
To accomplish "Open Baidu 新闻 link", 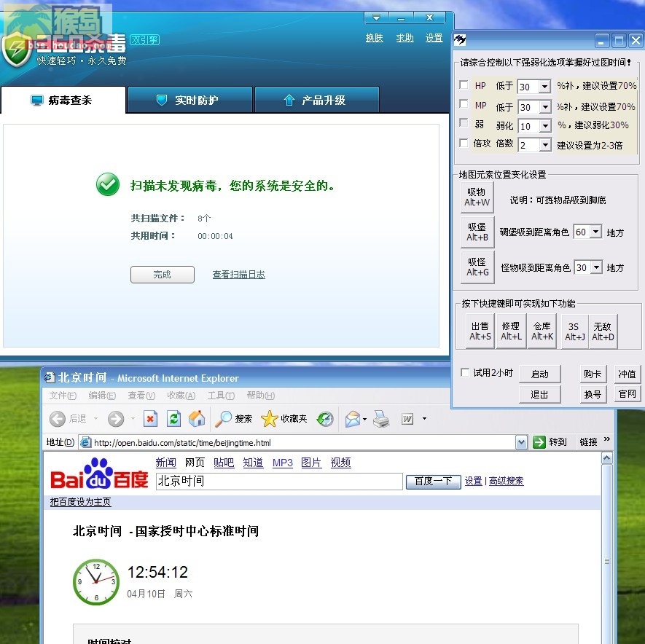I will [165, 463].
